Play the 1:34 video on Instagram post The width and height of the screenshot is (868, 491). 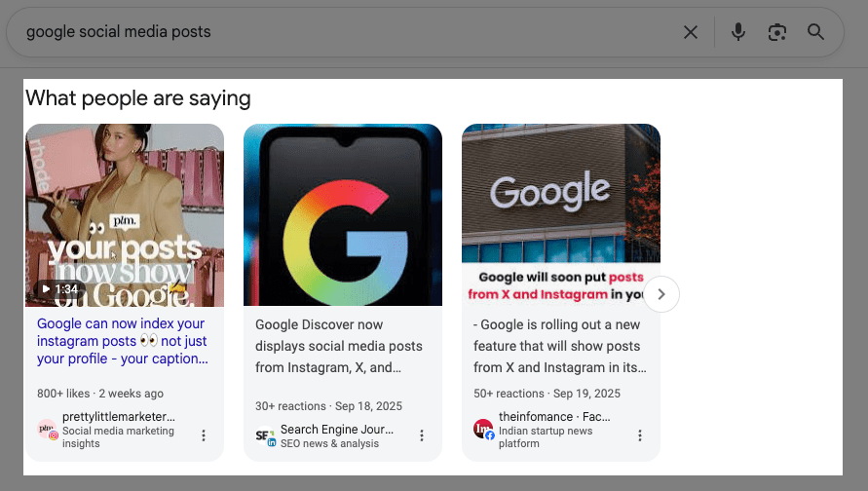(x=59, y=289)
